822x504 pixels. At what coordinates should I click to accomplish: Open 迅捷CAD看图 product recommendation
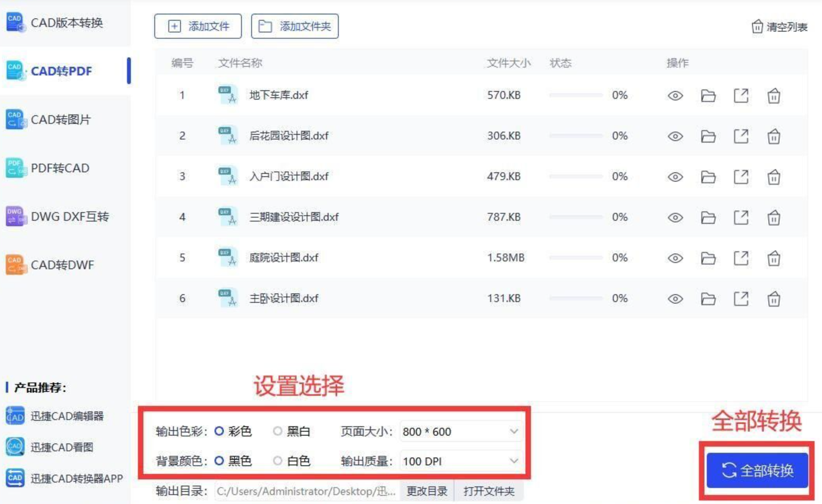(x=50, y=447)
